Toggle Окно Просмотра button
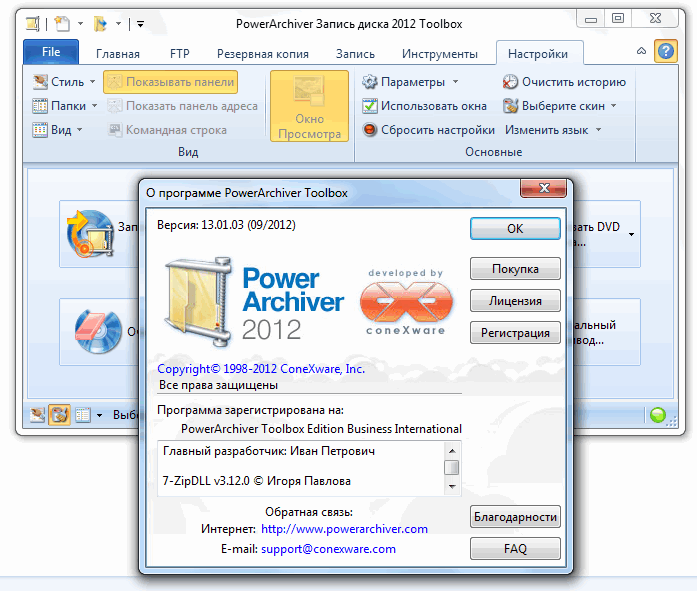 coord(309,106)
